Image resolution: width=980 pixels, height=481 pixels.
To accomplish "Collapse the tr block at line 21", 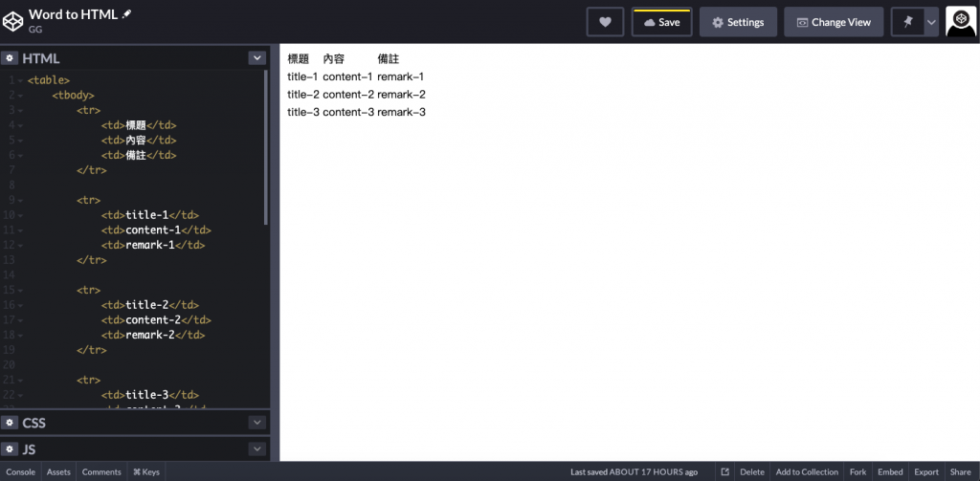I will click(21, 381).
